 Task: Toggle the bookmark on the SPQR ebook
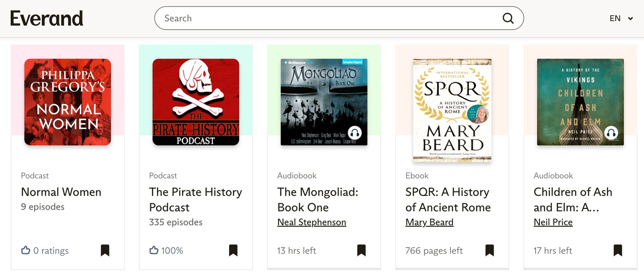pos(490,250)
